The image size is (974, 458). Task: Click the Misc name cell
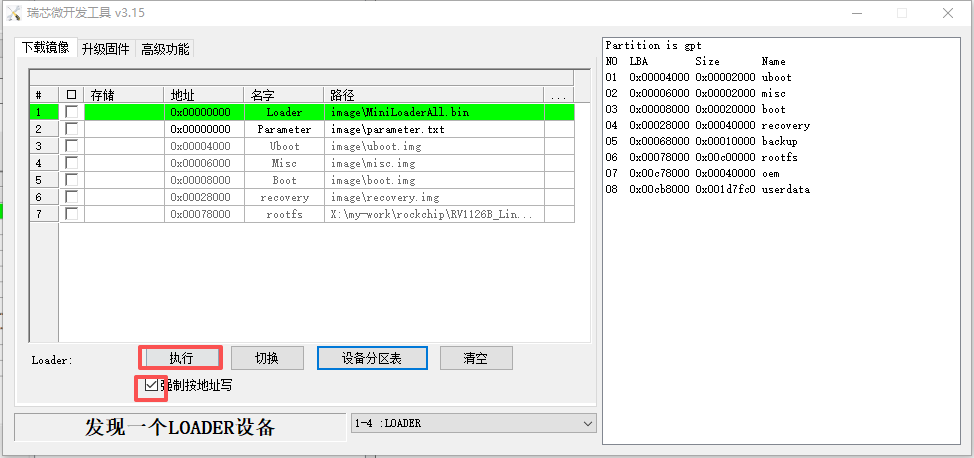pyautogui.click(x=284, y=163)
